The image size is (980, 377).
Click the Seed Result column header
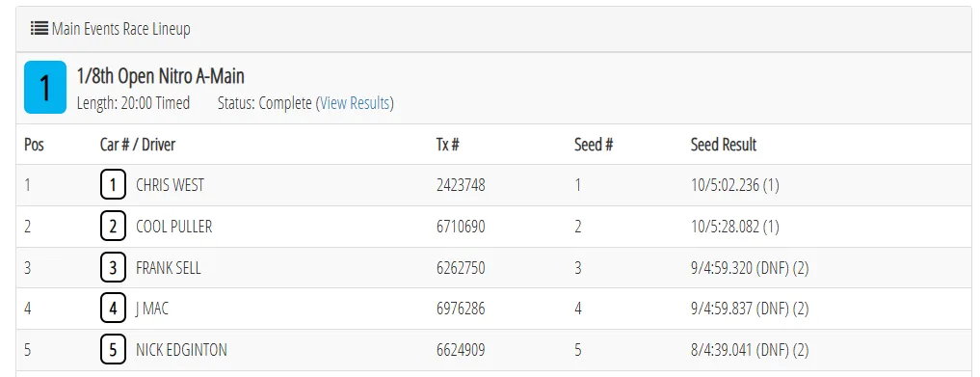pyautogui.click(x=723, y=145)
